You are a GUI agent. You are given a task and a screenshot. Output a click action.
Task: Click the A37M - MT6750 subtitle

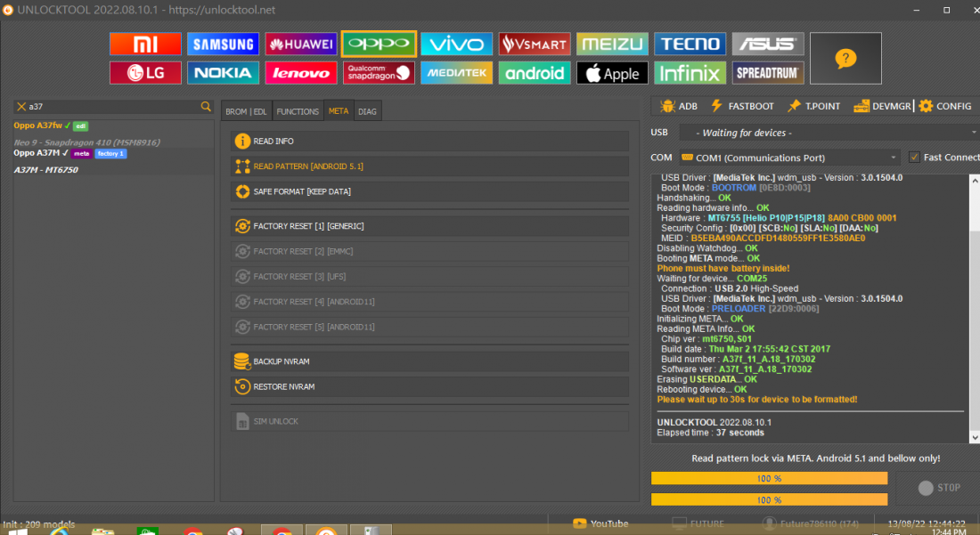(45, 170)
